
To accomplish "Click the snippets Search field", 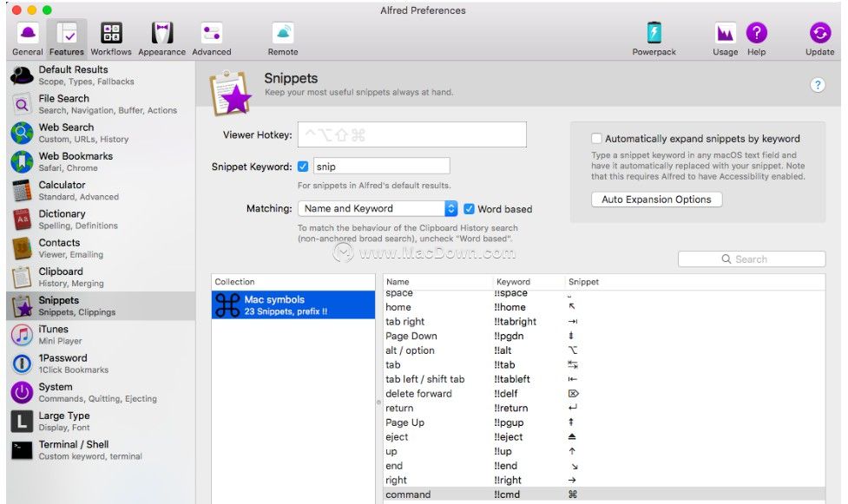I will click(x=752, y=259).
